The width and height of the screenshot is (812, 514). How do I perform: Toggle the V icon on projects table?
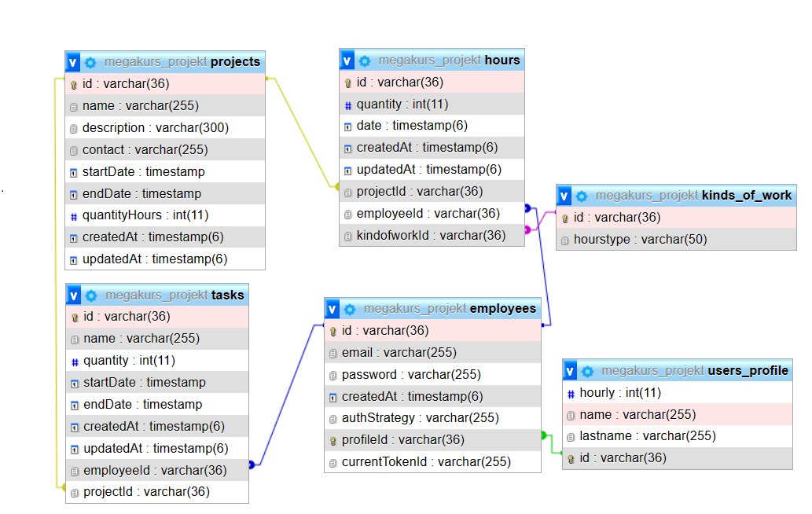pyautogui.click(x=72, y=61)
